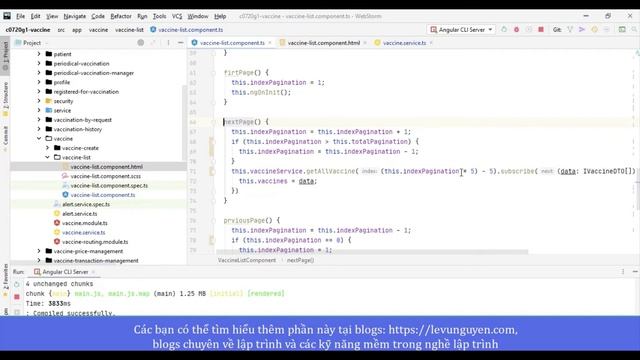Open the Navigate menu

tap(75, 16)
